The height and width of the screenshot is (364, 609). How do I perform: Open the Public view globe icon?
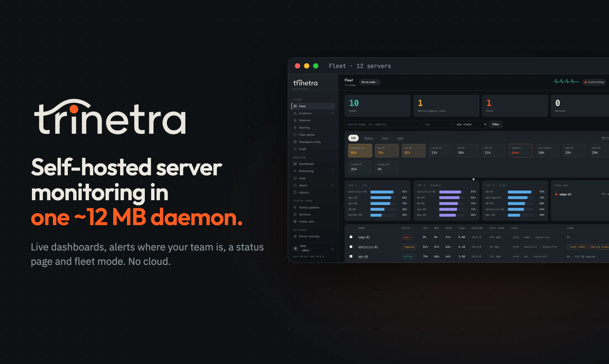tap(295, 222)
